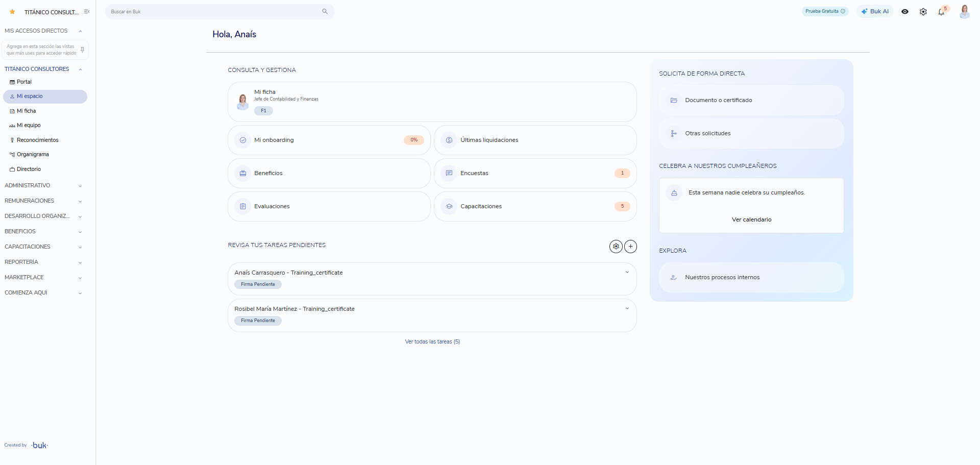This screenshot has height=465, width=980.
Task: Click the search magnifier icon
Action: click(x=325, y=12)
